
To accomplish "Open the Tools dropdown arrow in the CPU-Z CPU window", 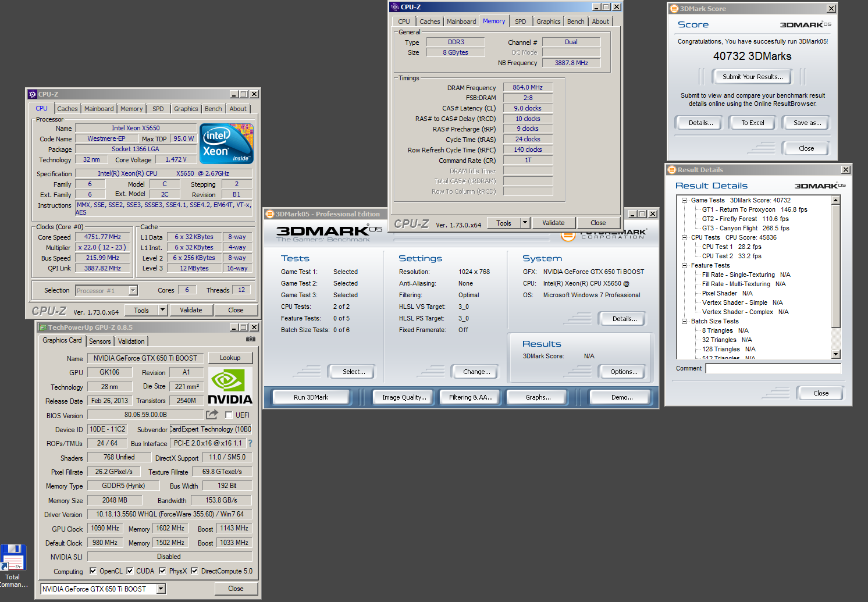I will (163, 310).
